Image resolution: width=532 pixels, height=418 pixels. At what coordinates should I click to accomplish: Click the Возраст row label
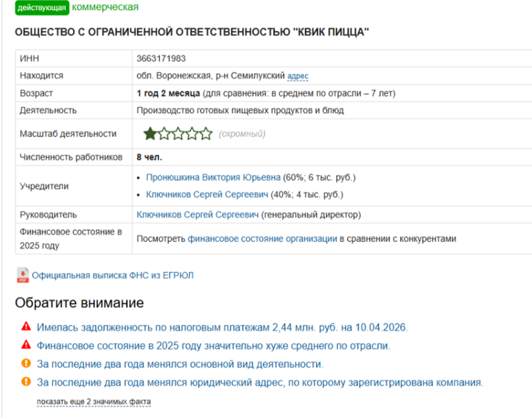[36, 93]
